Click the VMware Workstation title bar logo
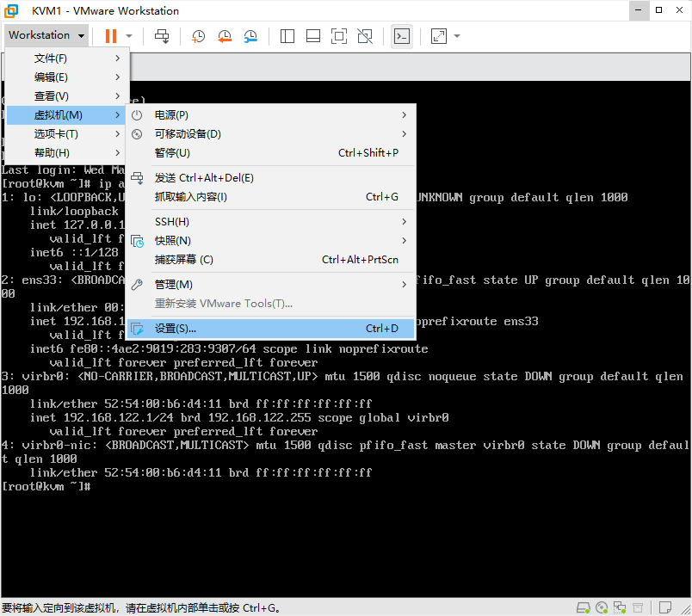Viewport: 692px width, 616px height. click(x=11, y=11)
